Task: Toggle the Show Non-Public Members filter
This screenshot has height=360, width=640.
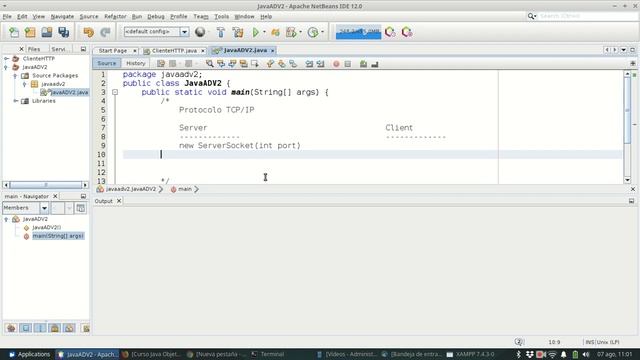Action: coord(55,328)
